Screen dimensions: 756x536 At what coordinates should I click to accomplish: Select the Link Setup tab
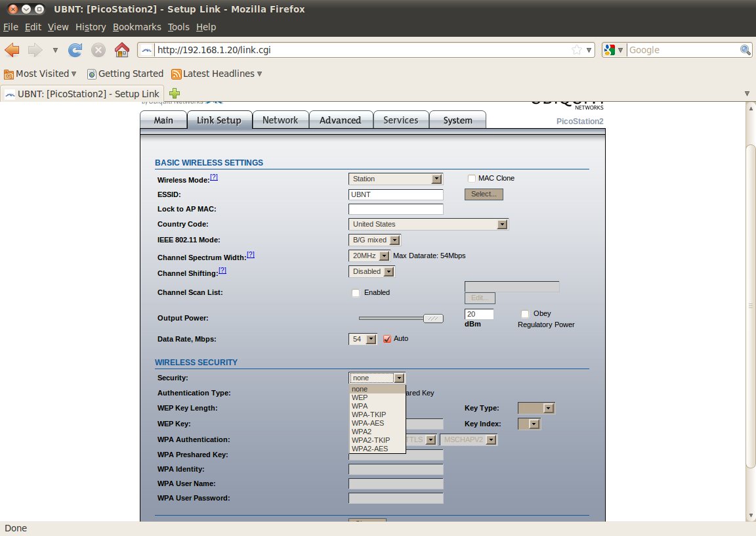(x=219, y=120)
